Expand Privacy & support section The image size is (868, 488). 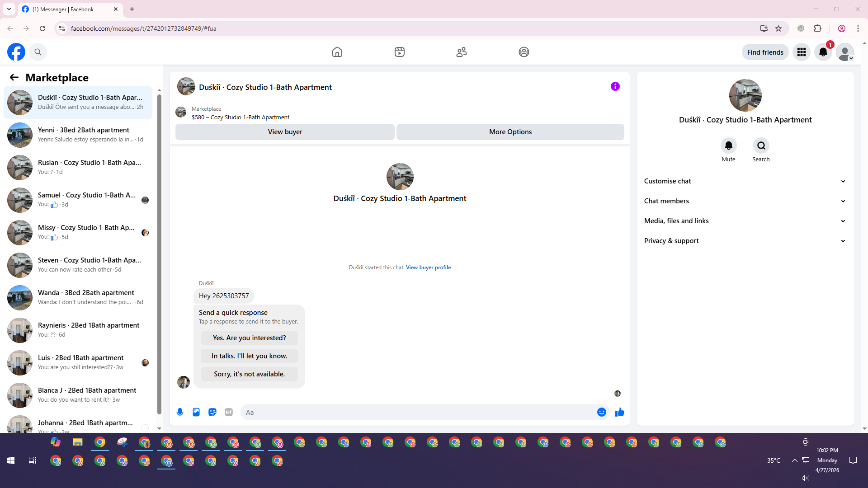point(745,241)
